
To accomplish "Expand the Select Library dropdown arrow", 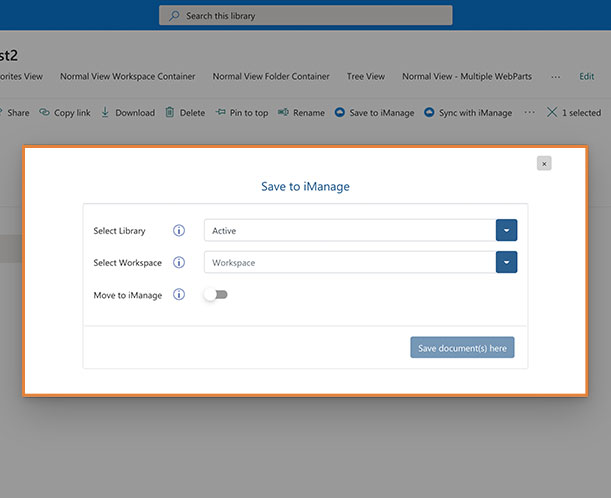I will (506, 230).
